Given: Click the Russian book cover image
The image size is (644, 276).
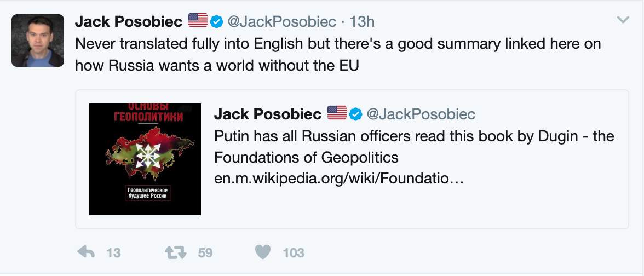Looking at the screenshot, I should point(145,159).
